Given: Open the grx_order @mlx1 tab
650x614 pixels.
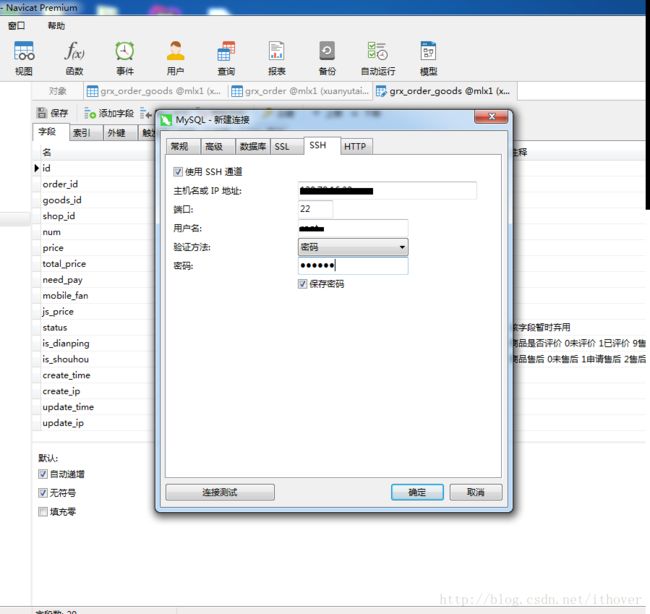Looking at the screenshot, I should coord(301,91).
